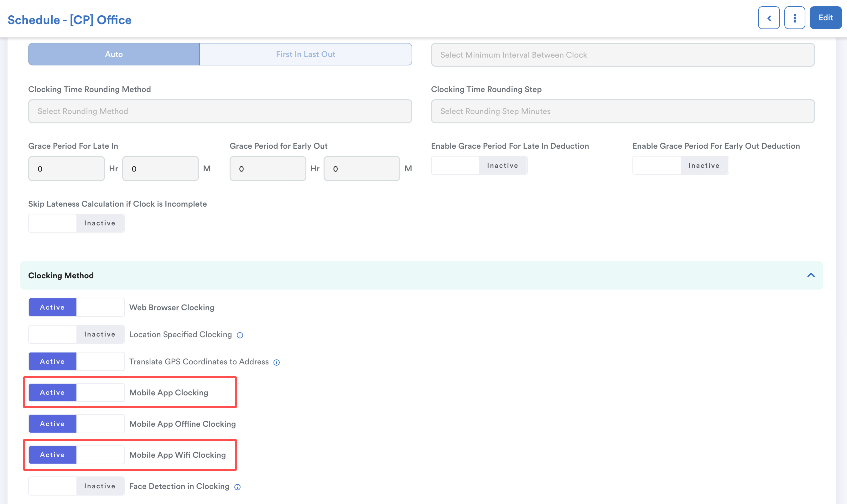Open Select Rounding Step Minutes dropdown
This screenshot has width=847, height=504.
click(622, 111)
